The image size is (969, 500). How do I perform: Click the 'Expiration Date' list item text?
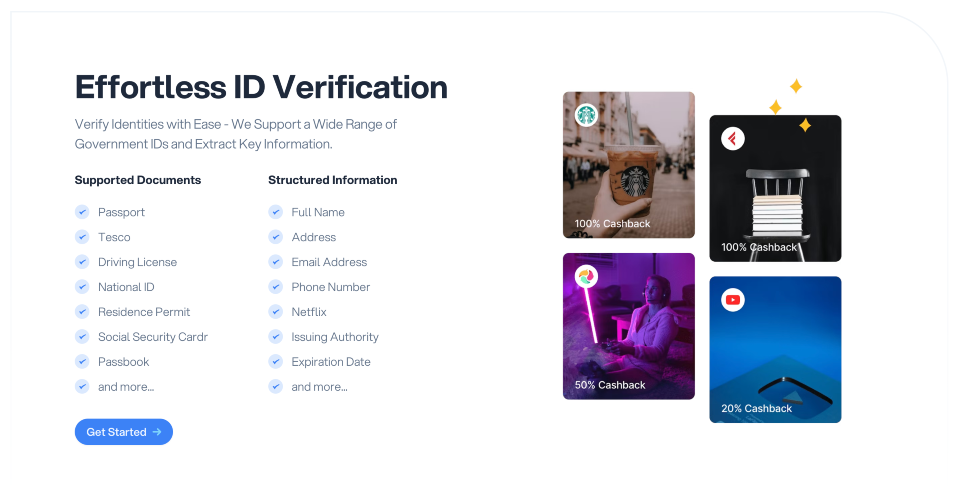click(331, 362)
